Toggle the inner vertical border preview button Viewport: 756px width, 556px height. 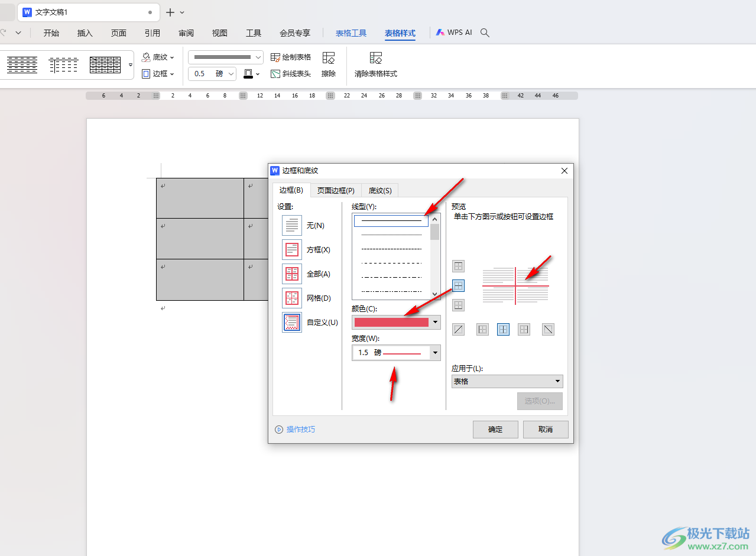pyautogui.click(x=503, y=330)
